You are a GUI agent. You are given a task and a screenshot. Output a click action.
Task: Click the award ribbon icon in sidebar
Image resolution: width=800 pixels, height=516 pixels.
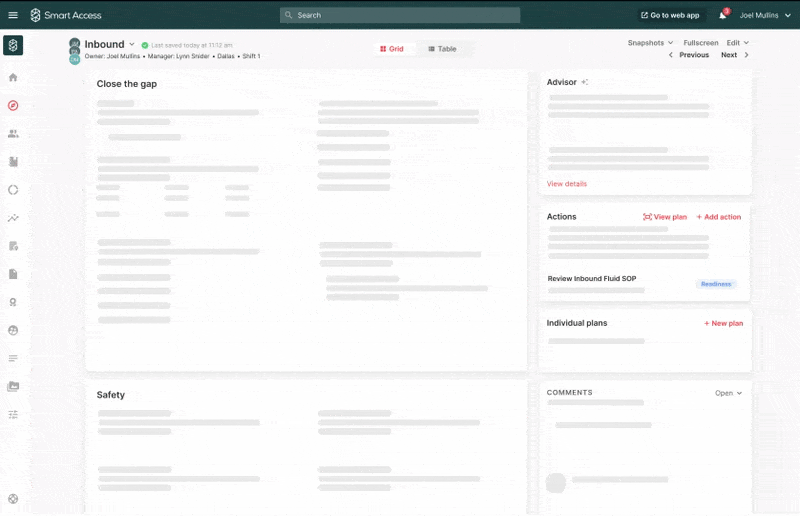[x=13, y=302]
